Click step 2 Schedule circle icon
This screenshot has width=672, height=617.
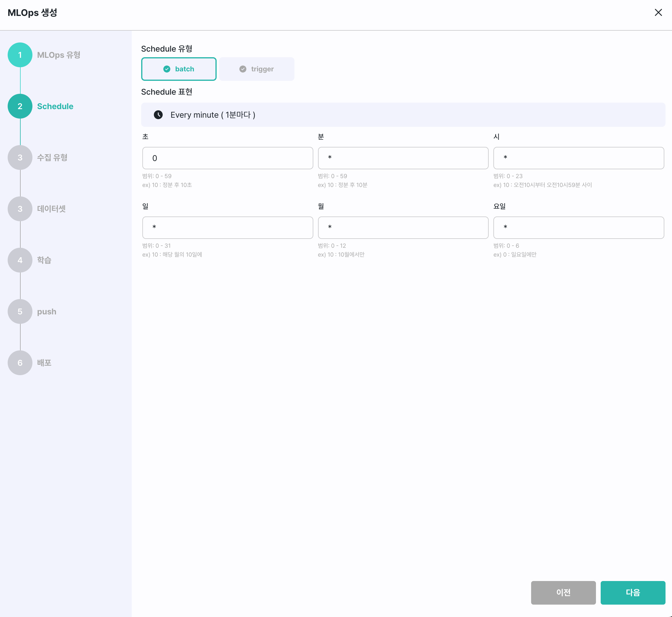(x=20, y=106)
